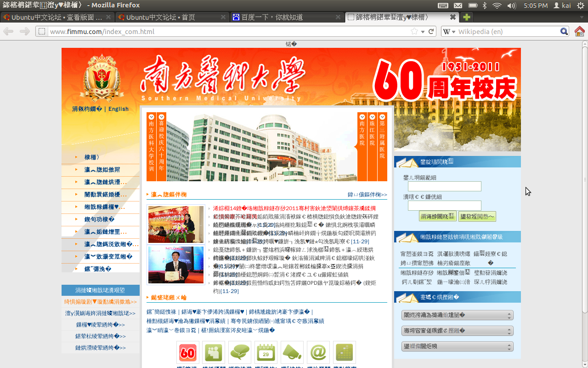Image resolution: width=588 pixels, height=368 pixels.
Task: Click the red 60 anniversary icon
Action: [188, 352]
